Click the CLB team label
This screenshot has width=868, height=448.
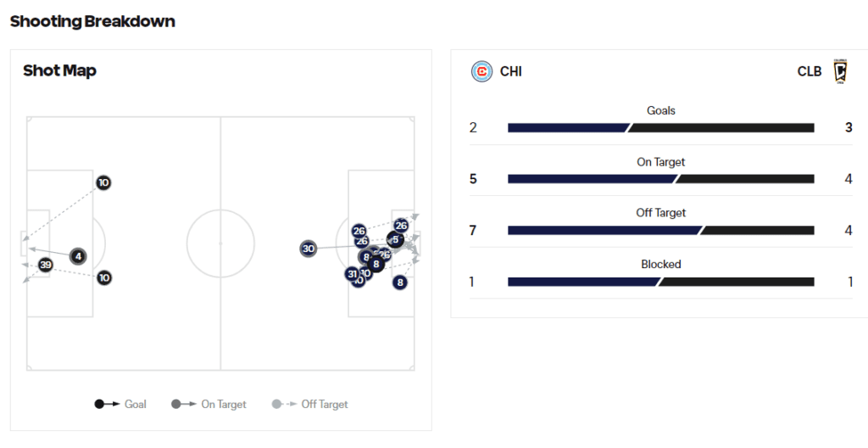pos(810,71)
